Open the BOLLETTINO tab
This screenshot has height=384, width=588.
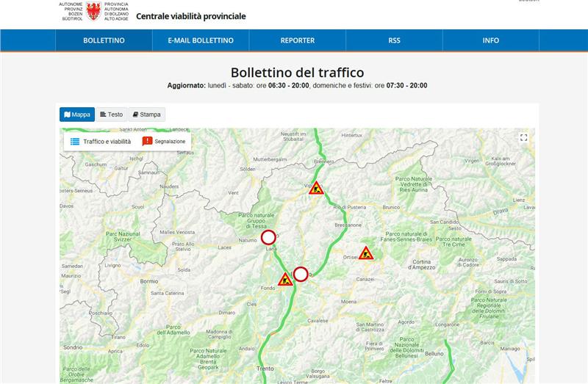[104, 40]
